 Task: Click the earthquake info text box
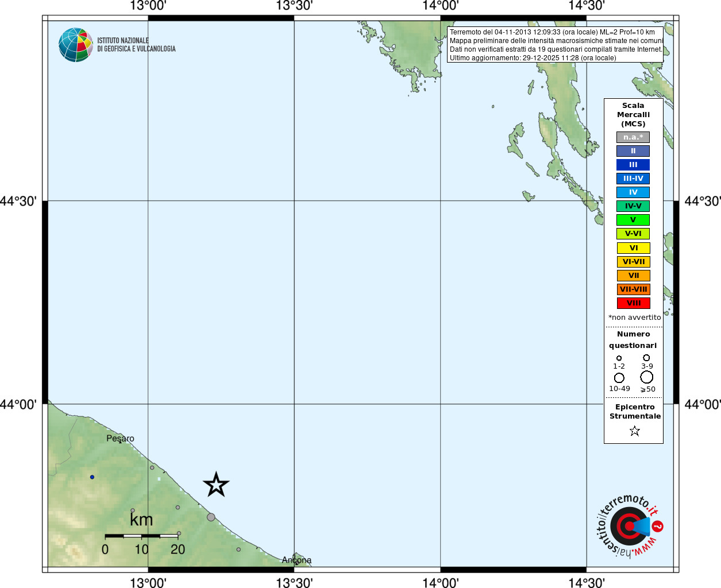[x=555, y=45]
